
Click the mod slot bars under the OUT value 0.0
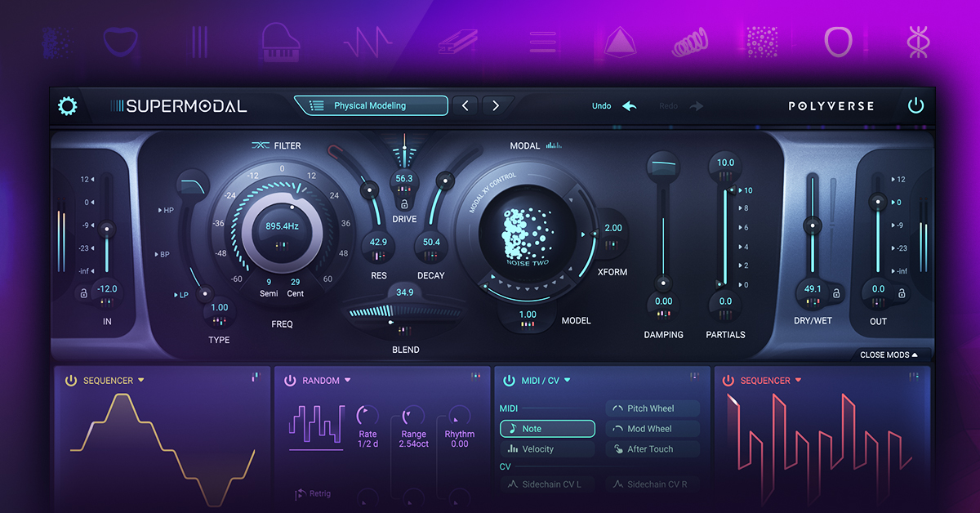878,301
